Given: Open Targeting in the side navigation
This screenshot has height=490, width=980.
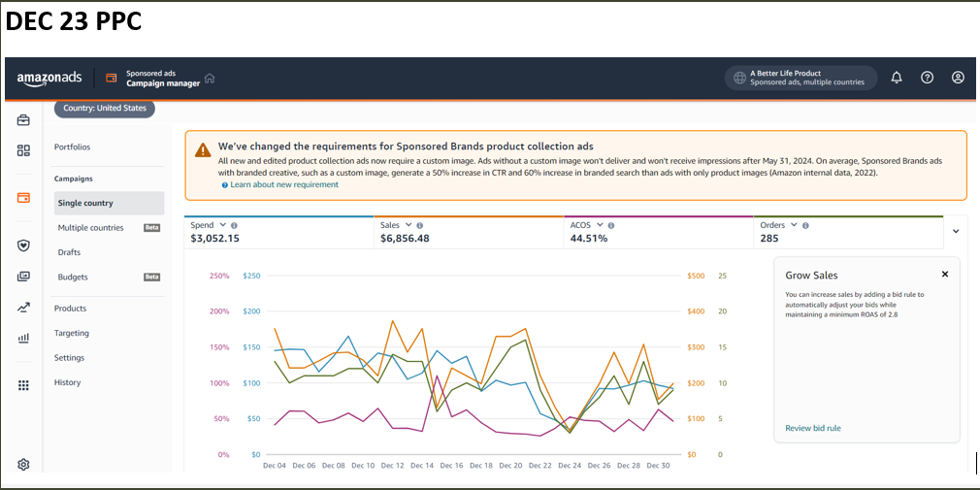Looking at the screenshot, I should click(x=72, y=333).
